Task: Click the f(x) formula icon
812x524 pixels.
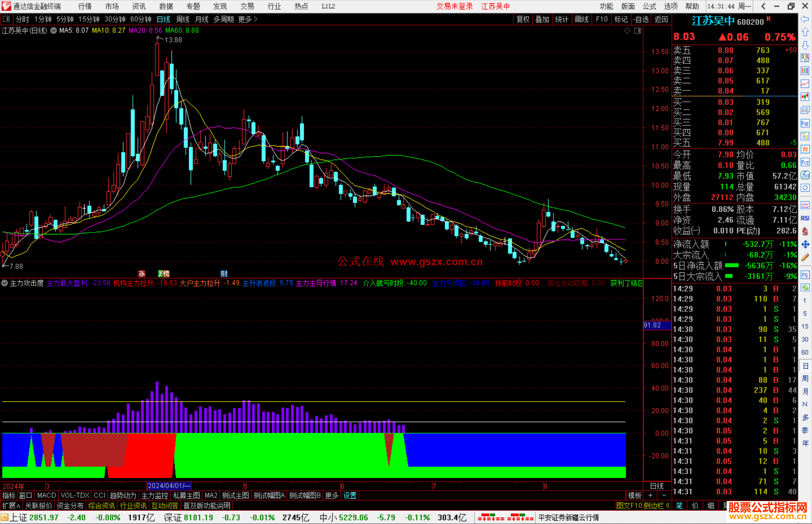Action: pos(805,175)
